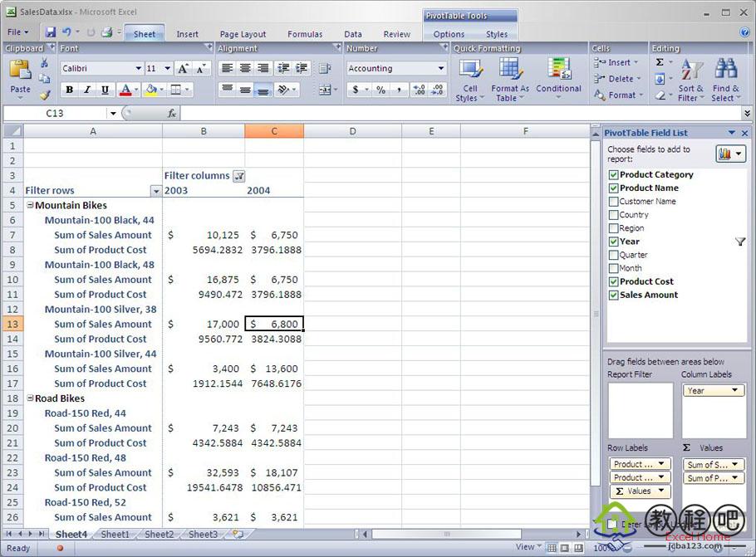Click the Cut scissors icon
The image size is (756, 557).
click(44, 62)
